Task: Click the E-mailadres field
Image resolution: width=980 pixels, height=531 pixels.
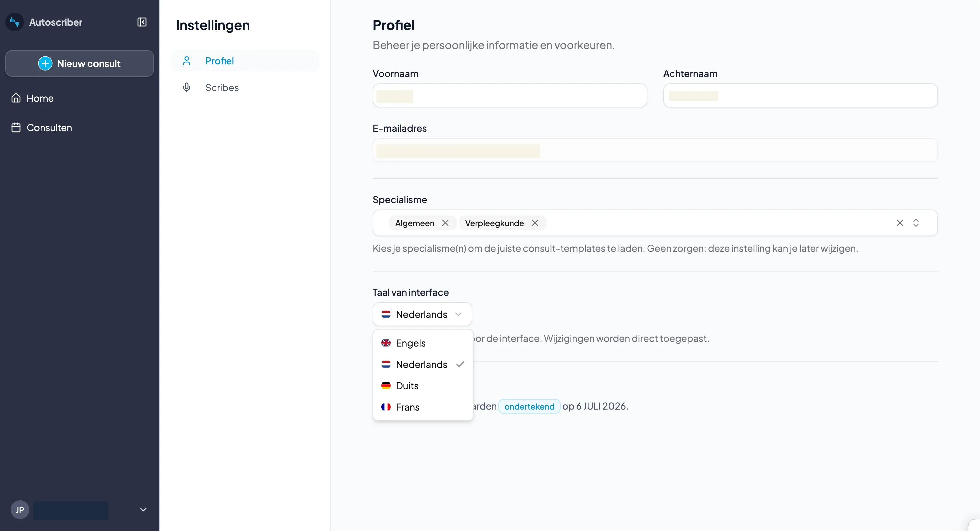Action: click(655, 150)
